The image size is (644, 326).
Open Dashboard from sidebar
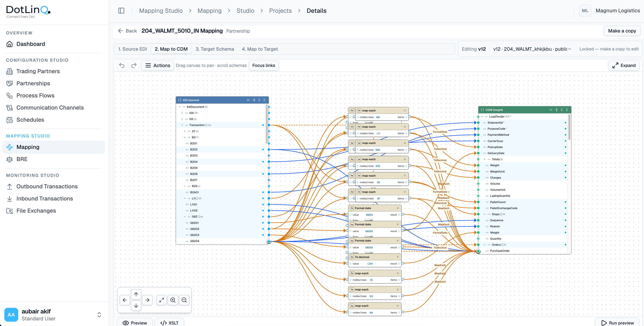tap(54, 44)
